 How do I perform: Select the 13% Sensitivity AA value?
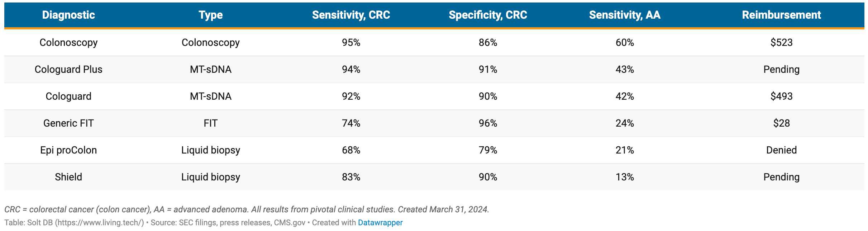click(625, 177)
